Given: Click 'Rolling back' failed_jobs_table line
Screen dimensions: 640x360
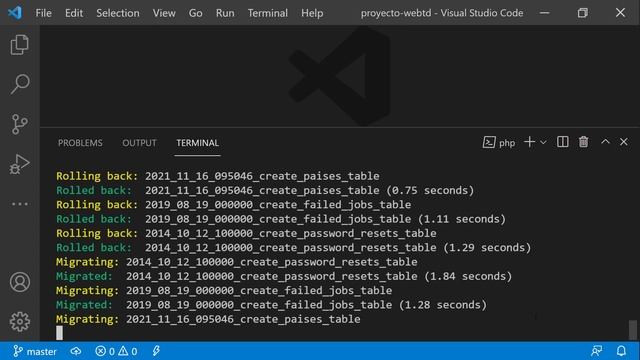Looking at the screenshot, I should point(233,204).
